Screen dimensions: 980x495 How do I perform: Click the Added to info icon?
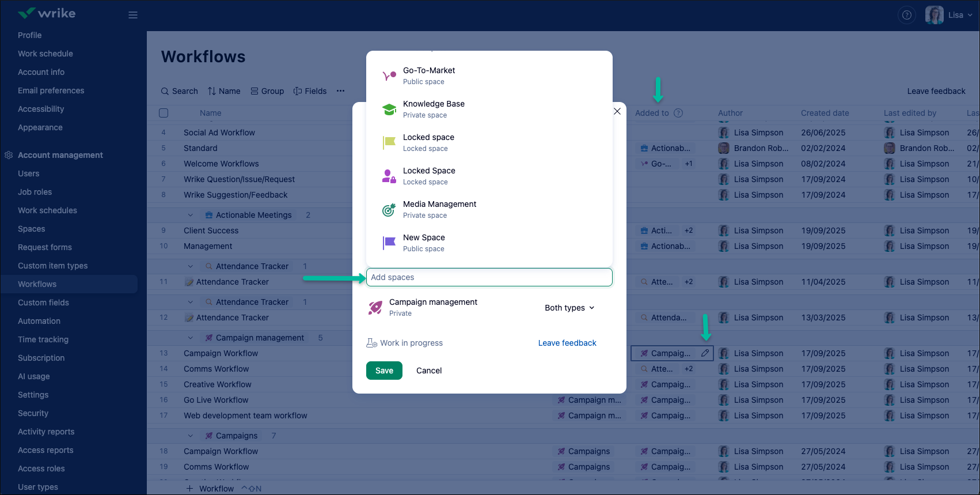pos(678,113)
